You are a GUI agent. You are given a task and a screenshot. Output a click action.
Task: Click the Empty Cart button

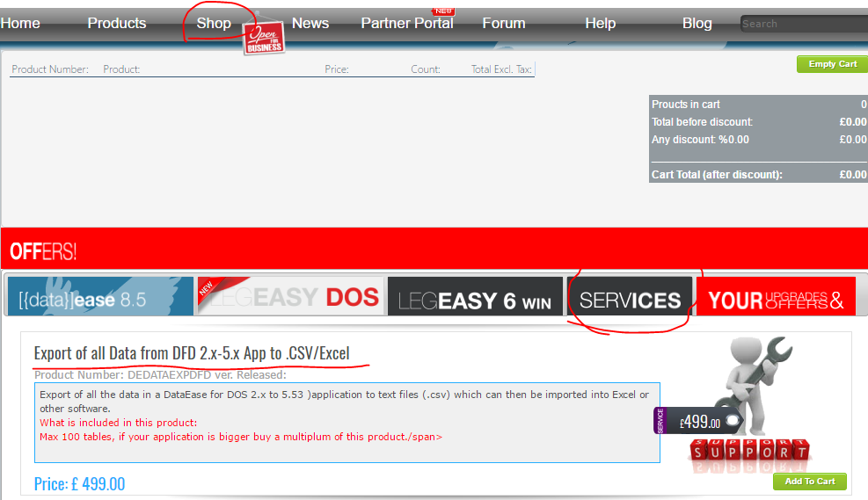point(833,64)
